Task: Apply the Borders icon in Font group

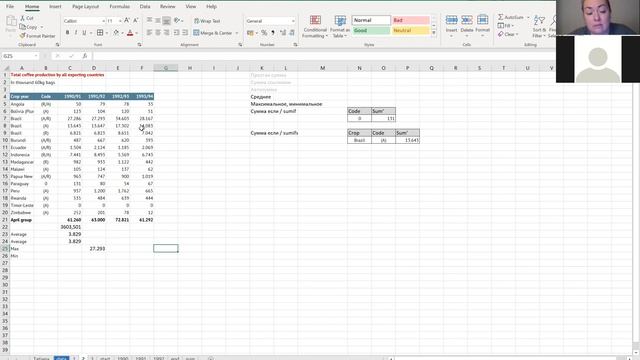Action: coord(100,33)
